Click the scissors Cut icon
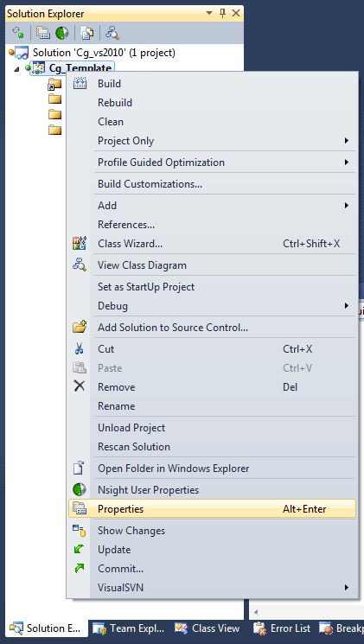 tap(80, 349)
